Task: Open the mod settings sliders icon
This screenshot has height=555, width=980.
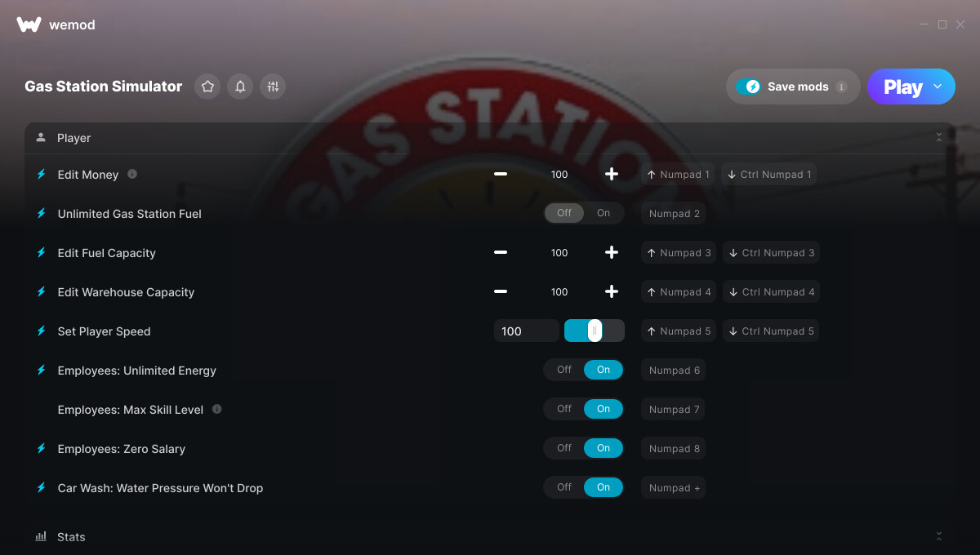Action: click(273, 87)
